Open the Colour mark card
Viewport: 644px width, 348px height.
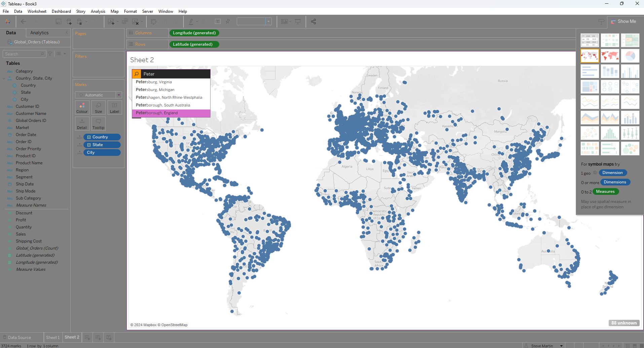[82, 107]
